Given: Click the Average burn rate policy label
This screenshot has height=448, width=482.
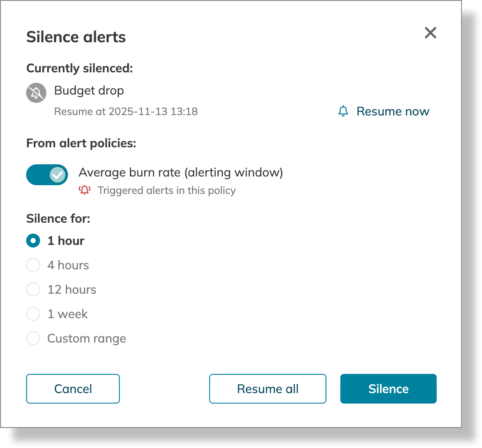Looking at the screenshot, I should [181, 173].
